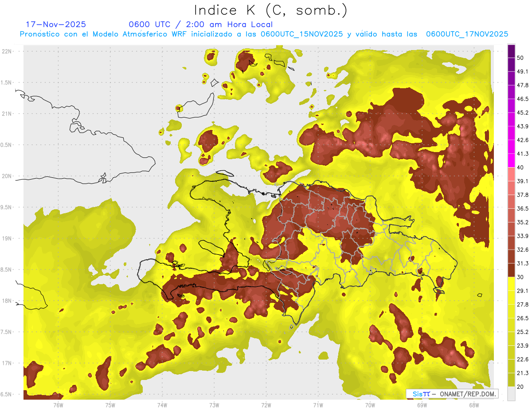The height and width of the screenshot is (411, 532).
Task: Click the '18N' latitude axis label
Action: (8, 301)
